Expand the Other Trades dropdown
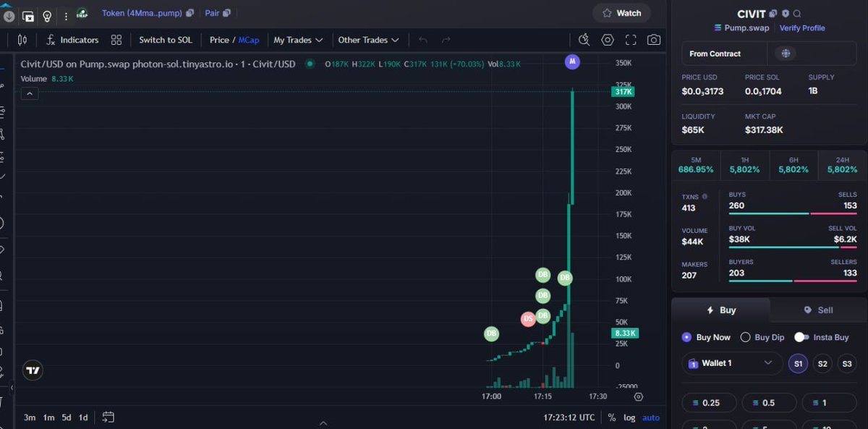This screenshot has width=868, height=429. tap(368, 40)
